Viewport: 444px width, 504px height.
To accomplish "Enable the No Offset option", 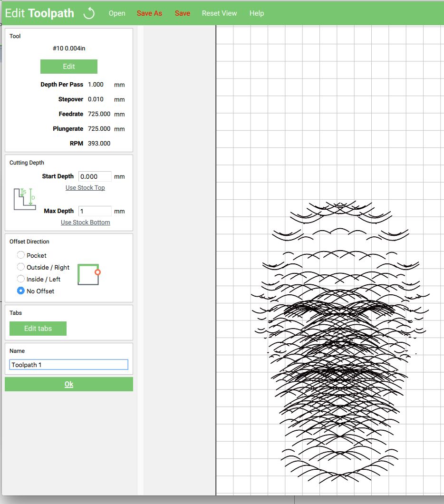I will tap(20, 291).
